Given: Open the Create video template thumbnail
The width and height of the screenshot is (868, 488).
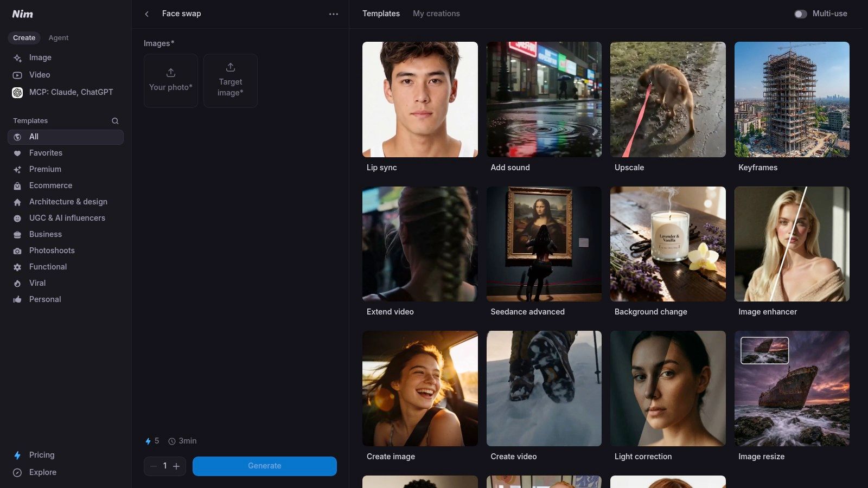Looking at the screenshot, I should click(x=544, y=389).
